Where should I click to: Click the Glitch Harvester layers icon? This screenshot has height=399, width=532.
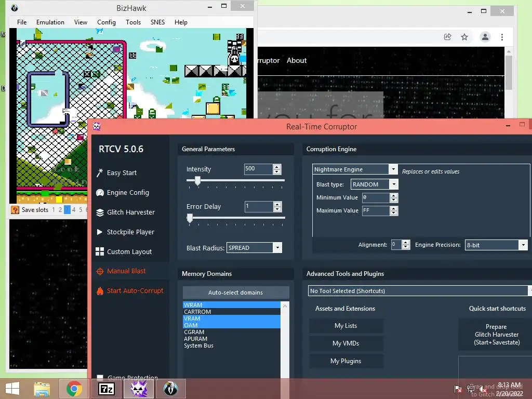(100, 212)
